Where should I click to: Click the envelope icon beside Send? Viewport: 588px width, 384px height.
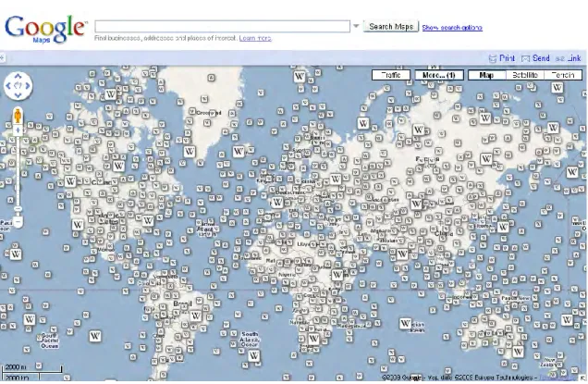(x=525, y=58)
